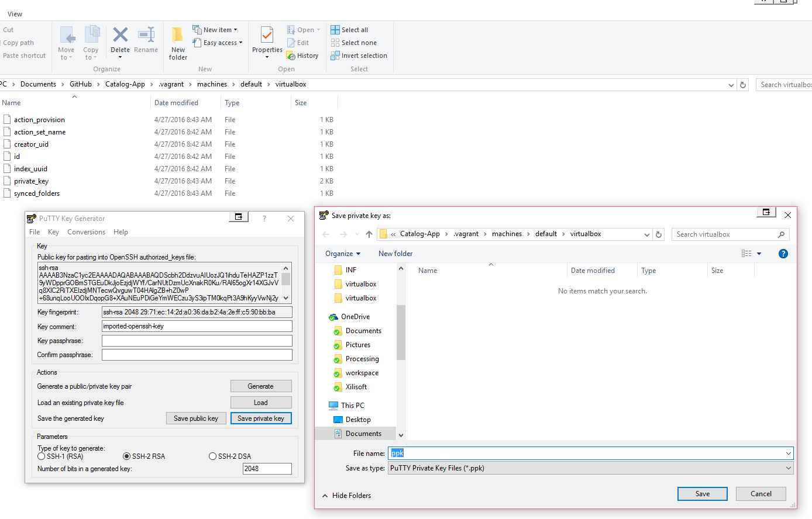This screenshot has width=812, height=519.
Task: Click search magnifier in Save dialog
Action: 781,234
